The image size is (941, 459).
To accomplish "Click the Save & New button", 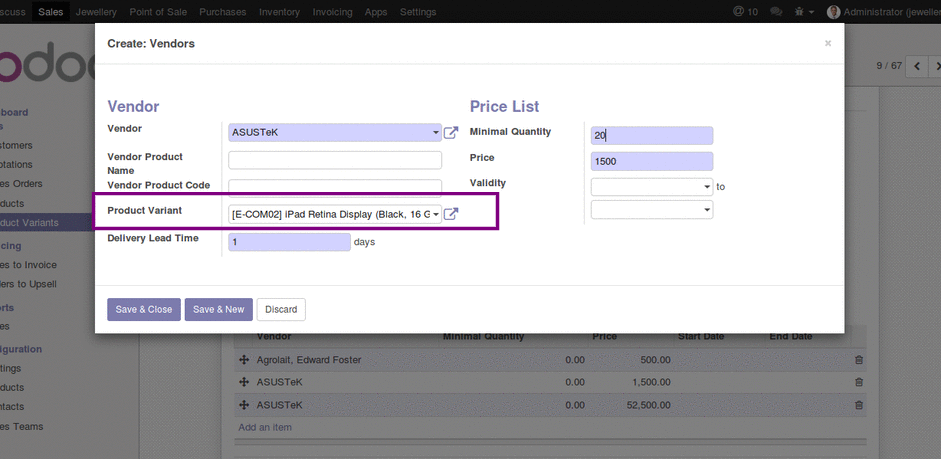I will (x=218, y=310).
